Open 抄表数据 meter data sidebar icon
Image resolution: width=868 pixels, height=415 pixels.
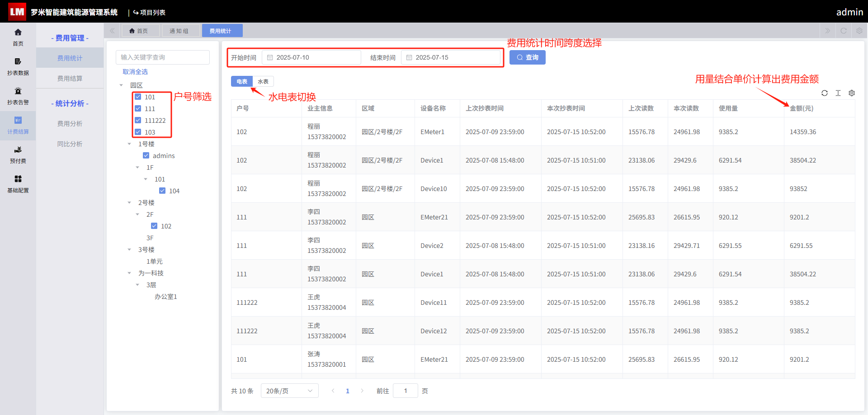coord(18,66)
